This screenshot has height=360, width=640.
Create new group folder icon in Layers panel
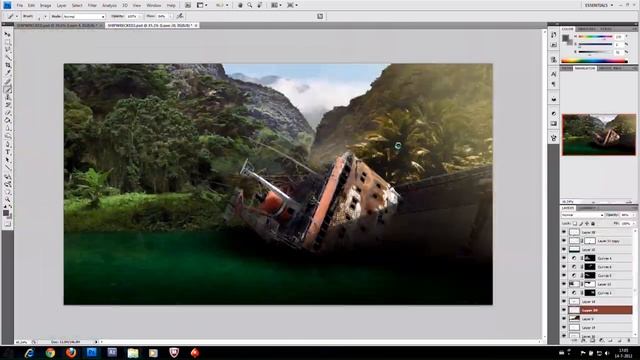tap(610, 340)
